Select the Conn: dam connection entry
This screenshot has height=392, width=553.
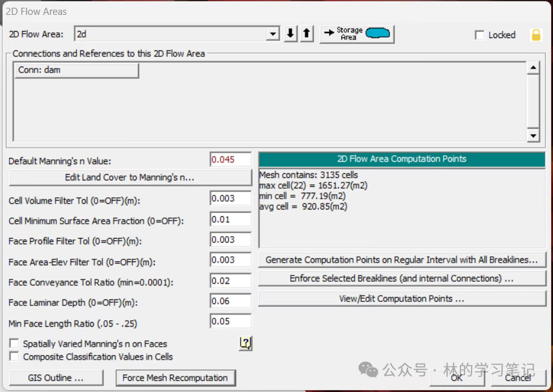(76, 70)
